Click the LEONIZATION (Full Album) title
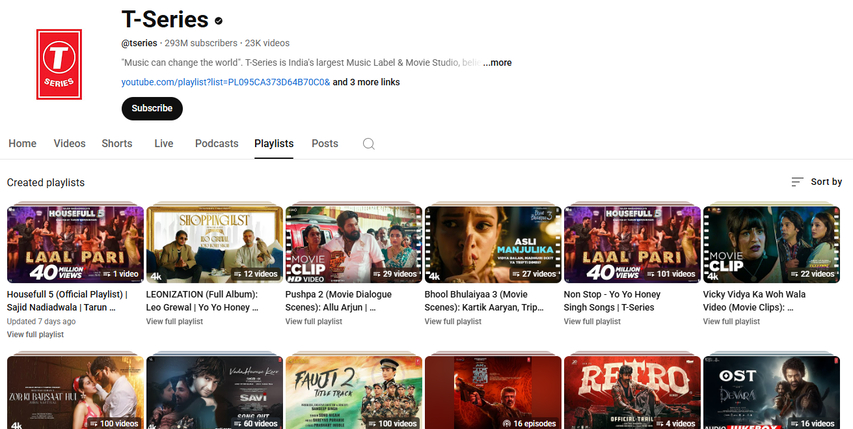 (202, 301)
